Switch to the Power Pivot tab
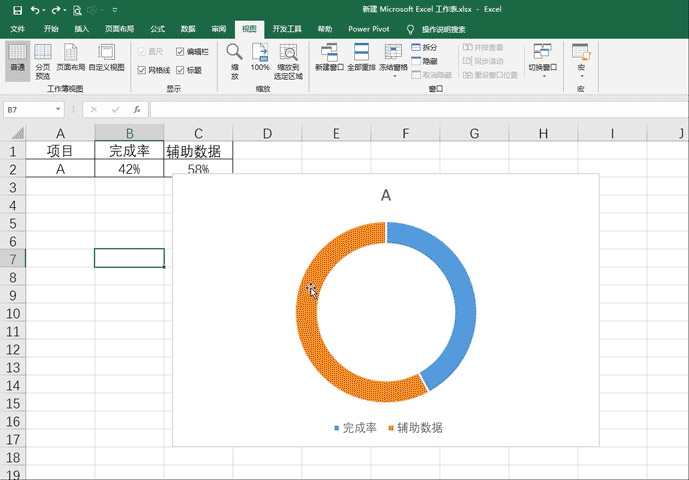The width and height of the screenshot is (689, 480). [x=369, y=29]
